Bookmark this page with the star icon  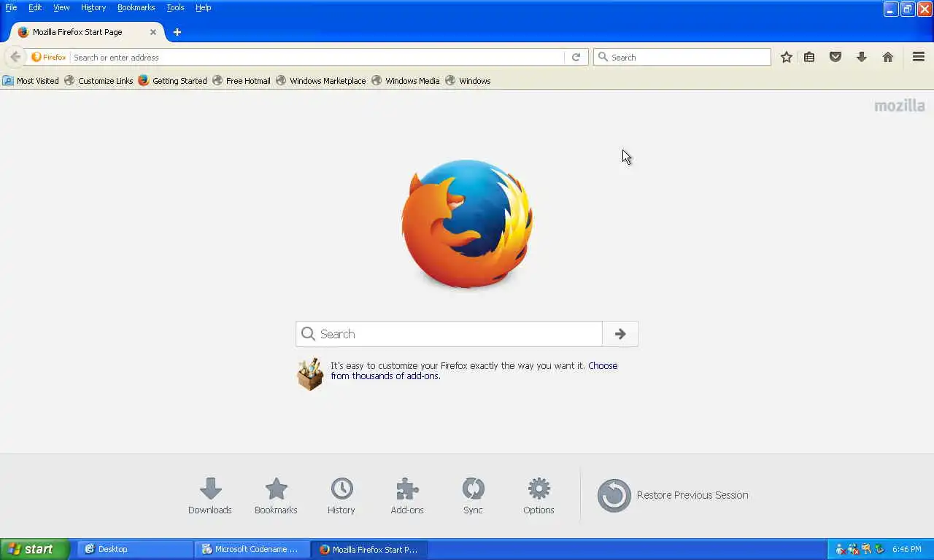point(786,57)
